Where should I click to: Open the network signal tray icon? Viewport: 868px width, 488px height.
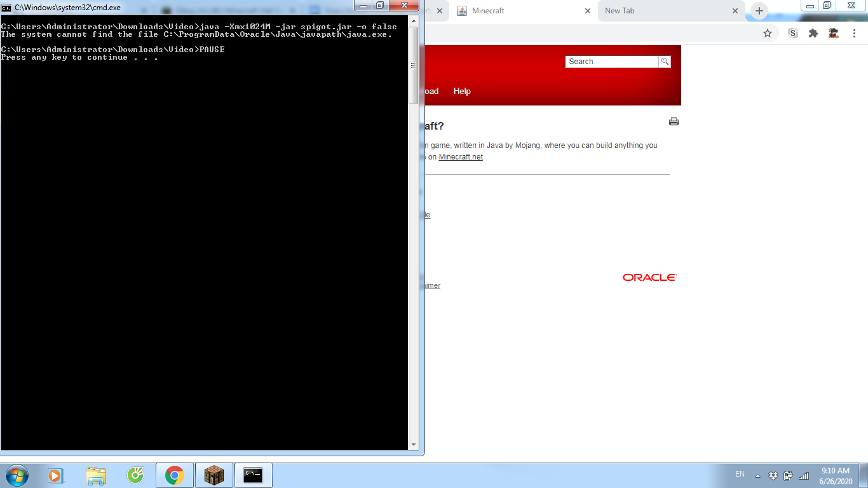coord(804,476)
